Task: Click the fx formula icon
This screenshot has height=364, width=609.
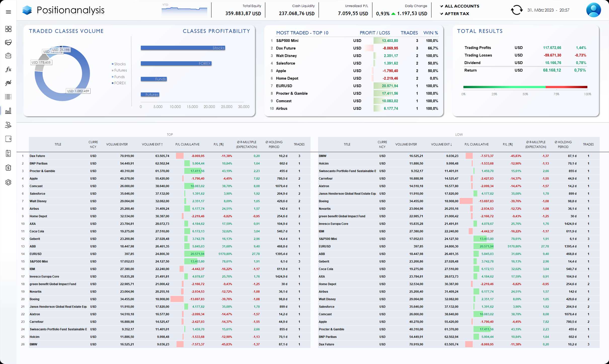Action: [x=8, y=69]
